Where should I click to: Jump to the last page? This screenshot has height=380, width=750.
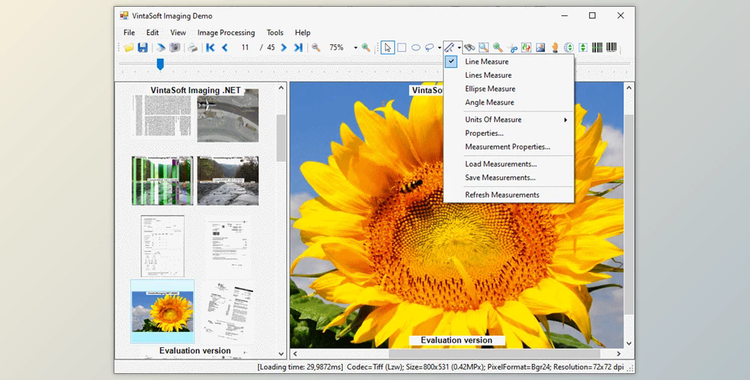point(298,47)
